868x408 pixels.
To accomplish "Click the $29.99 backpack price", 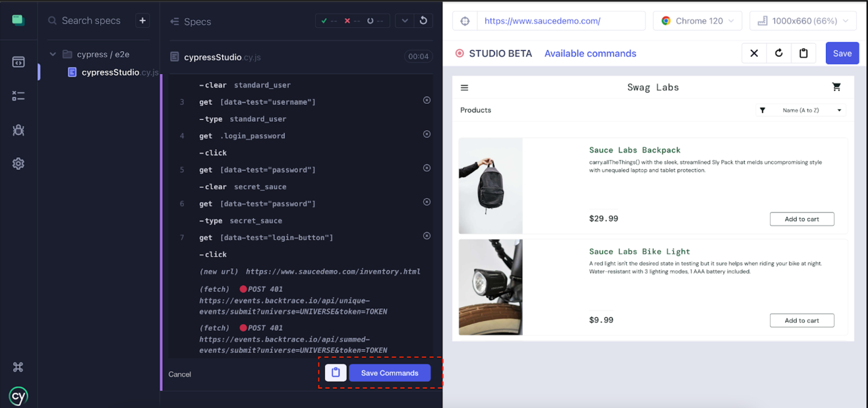I will tap(604, 219).
